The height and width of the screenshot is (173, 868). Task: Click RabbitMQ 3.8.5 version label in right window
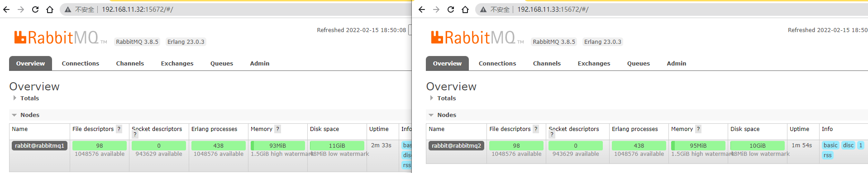pyautogui.click(x=554, y=42)
